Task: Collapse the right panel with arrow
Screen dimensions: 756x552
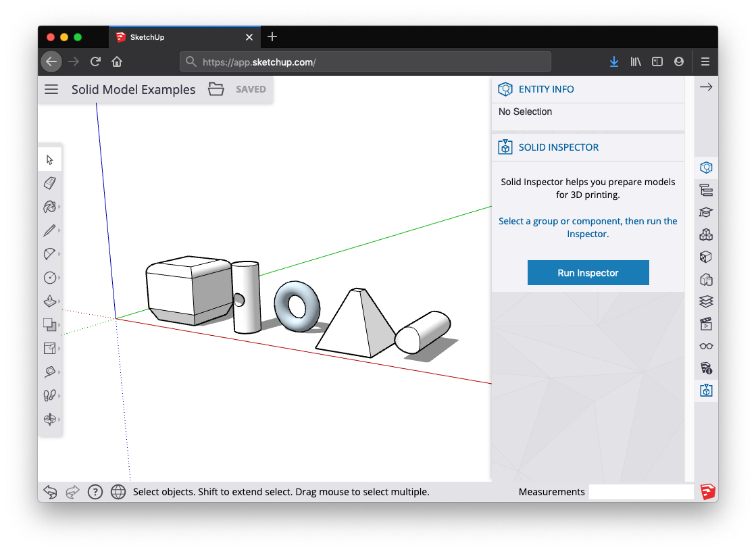Action: pyautogui.click(x=706, y=87)
